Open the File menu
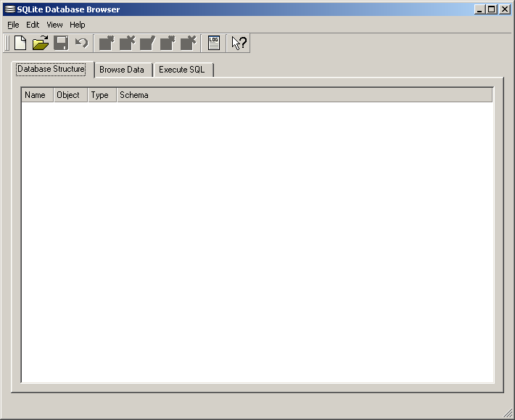This screenshot has width=515, height=420. pyautogui.click(x=13, y=25)
